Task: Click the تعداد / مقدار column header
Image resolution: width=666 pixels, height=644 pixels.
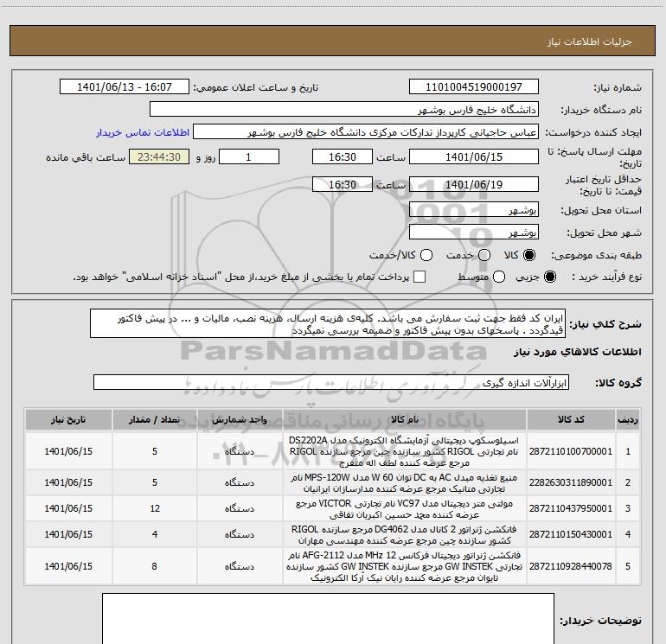Action: coord(155,420)
